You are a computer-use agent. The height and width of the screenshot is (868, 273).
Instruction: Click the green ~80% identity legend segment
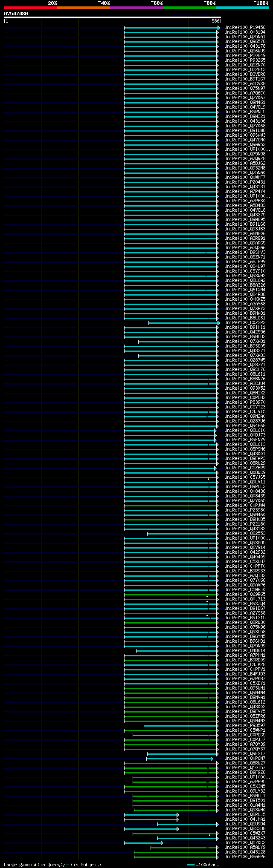pyautogui.click(x=189, y=8)
